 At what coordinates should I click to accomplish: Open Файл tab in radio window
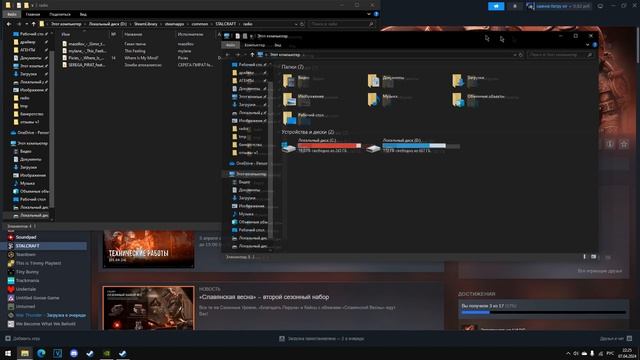[12, 14]
